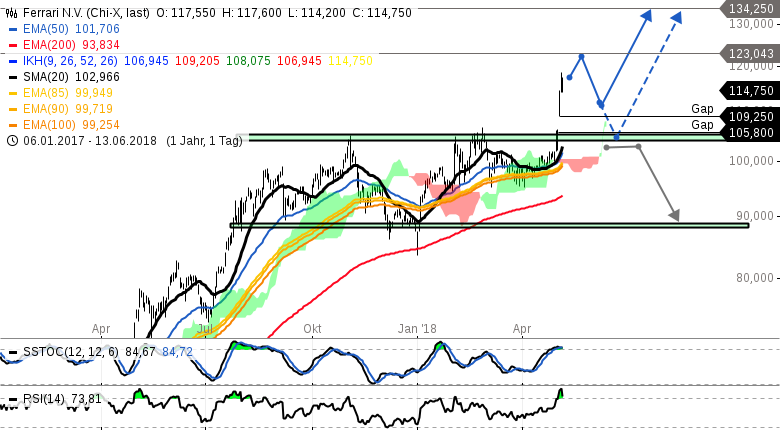Click the Jan '18 time axis label
Screen dimensions: 780x430
417,329
